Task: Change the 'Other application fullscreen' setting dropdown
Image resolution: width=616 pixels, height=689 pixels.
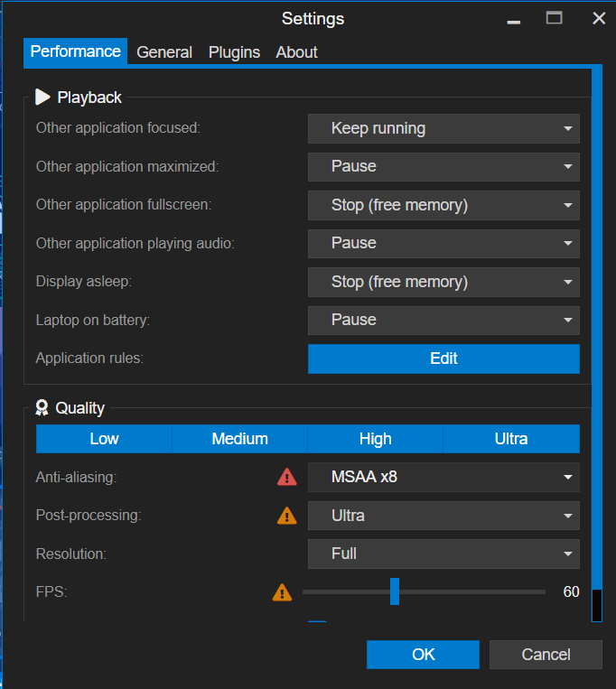Action: (443, 205)
